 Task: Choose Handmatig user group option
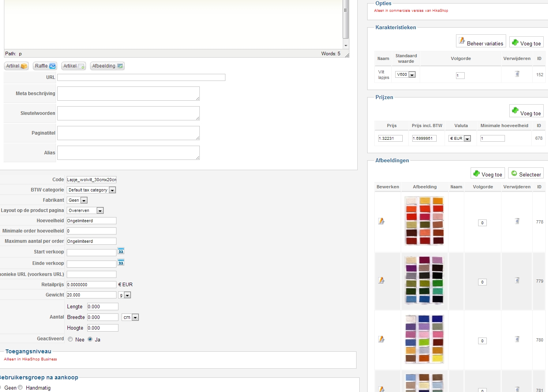click(21, 388)
